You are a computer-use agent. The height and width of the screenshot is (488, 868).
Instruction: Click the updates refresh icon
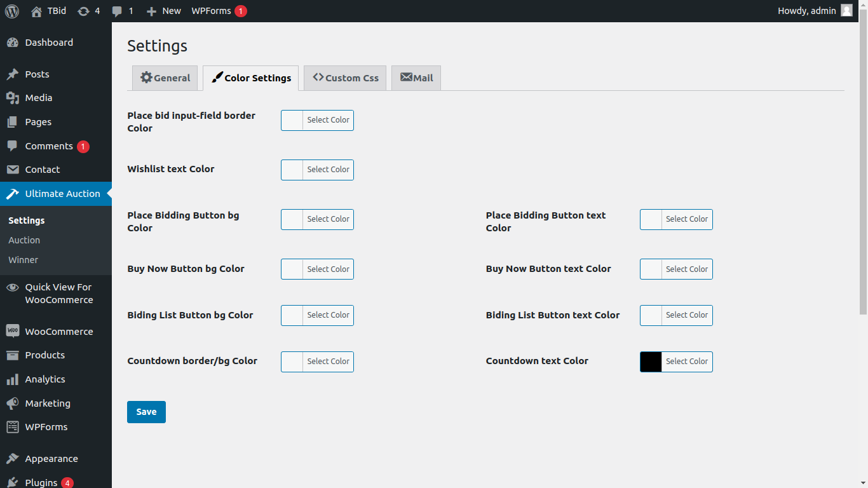coord(83,11)
